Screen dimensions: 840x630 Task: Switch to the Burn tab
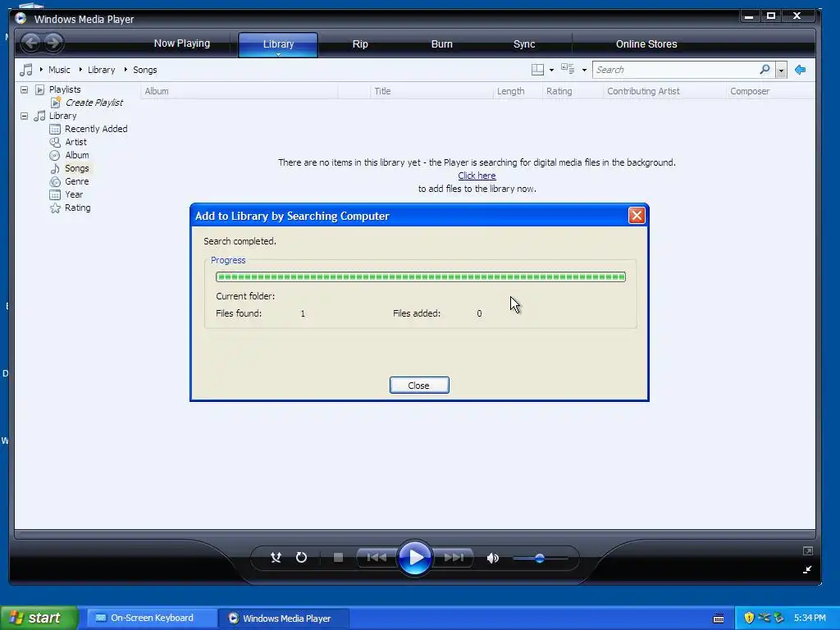pyautogui.click(x=441, y=44)
